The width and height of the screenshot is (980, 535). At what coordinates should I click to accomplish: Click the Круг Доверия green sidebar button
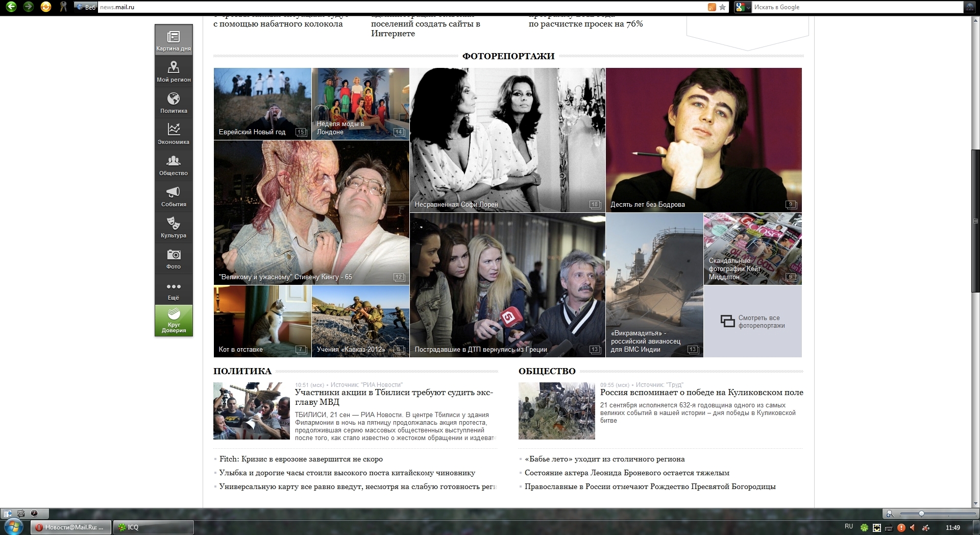[x=174, y=321]
